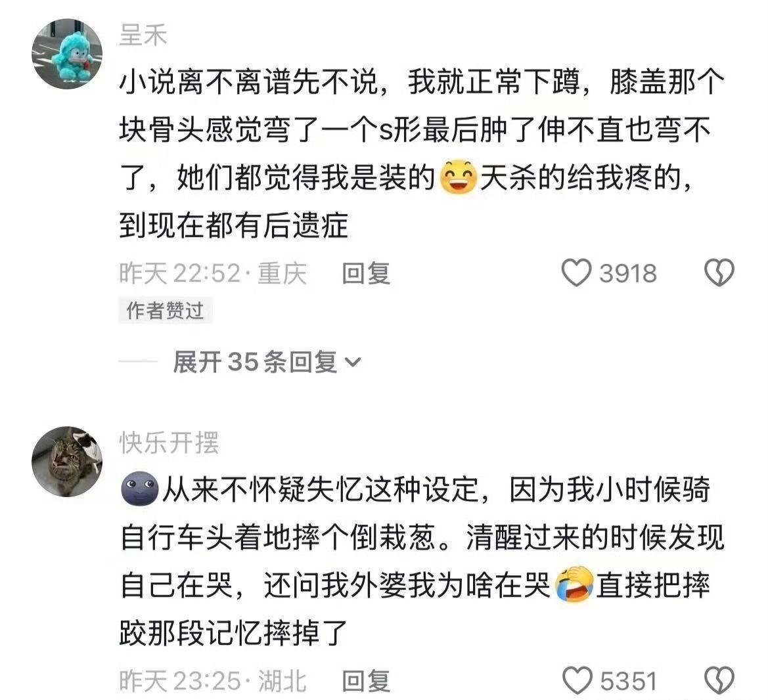This screenshot has height=700, width=768.
Task: Tap the 5351 like count
Action: (x=629, y=682)
